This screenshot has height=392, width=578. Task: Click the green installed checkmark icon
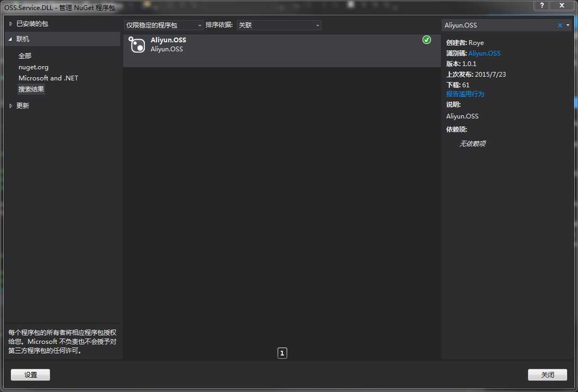427,40
